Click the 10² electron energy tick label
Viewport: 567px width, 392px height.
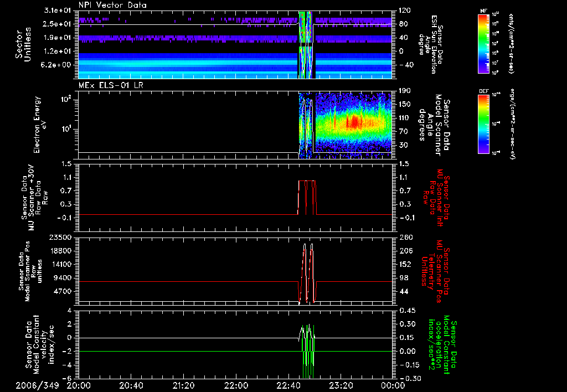67,99
